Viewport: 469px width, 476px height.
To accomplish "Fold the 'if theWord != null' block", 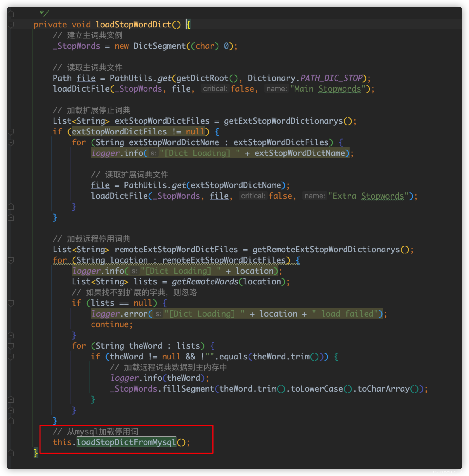I will [x=11, y=357].
